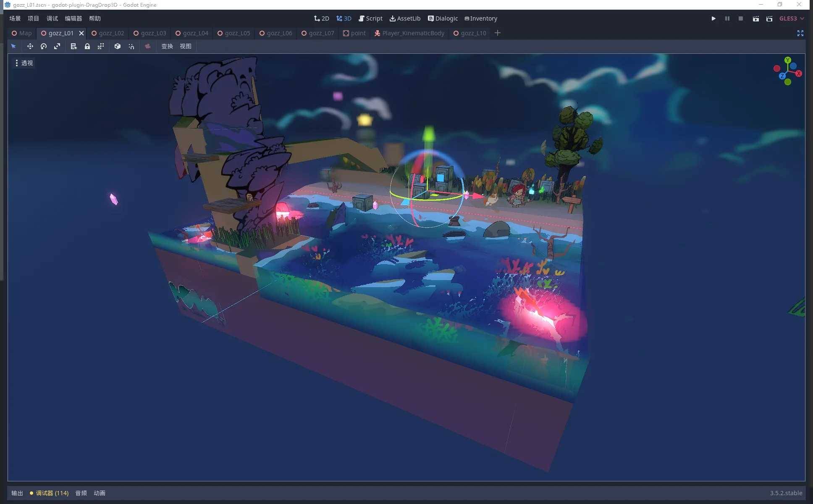Click the green Y axis on the view gizmo

coord(788,60)
